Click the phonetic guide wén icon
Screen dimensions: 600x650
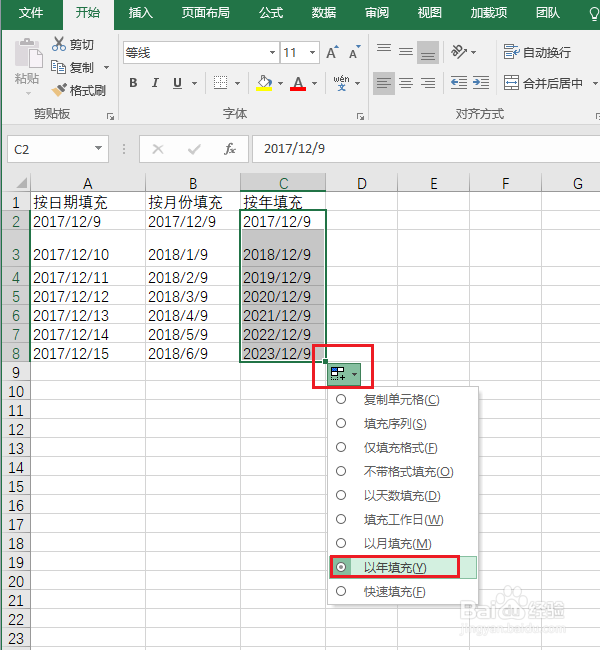coord(341,83)
